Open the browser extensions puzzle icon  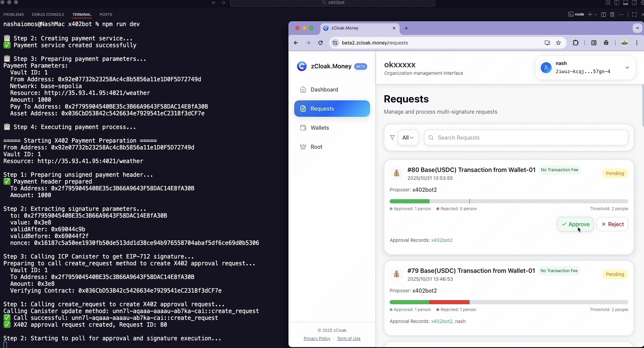coord(575,43)
